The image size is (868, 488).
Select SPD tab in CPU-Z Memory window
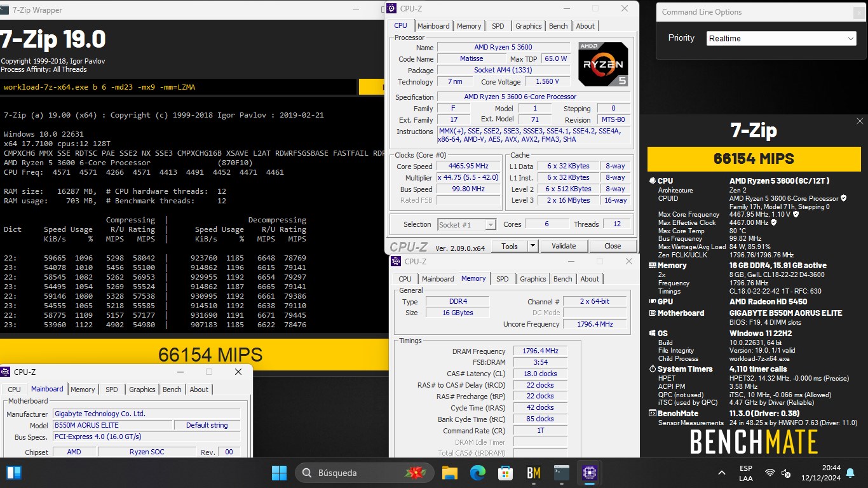point(503,279)
